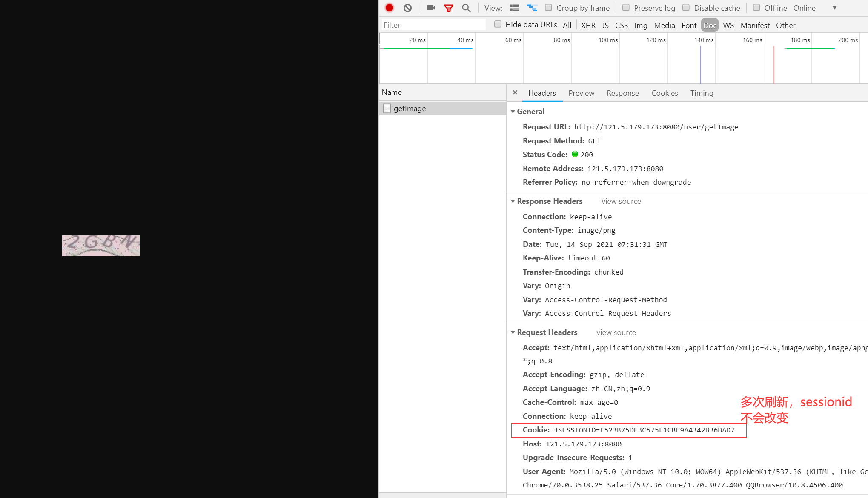Tick the Hide data URLs checkbox
The width and height of the screenshot is (868, 498).
(498, 24)
